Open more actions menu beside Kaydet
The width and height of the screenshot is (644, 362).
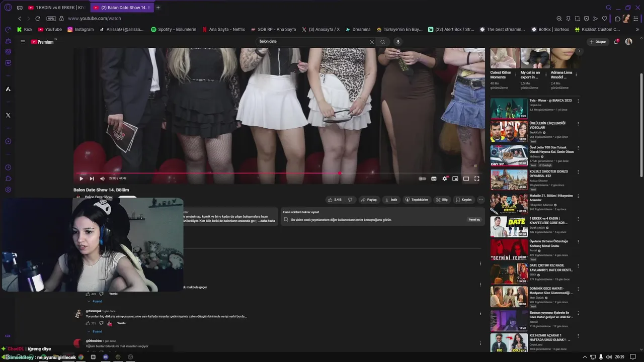(480, 200)
